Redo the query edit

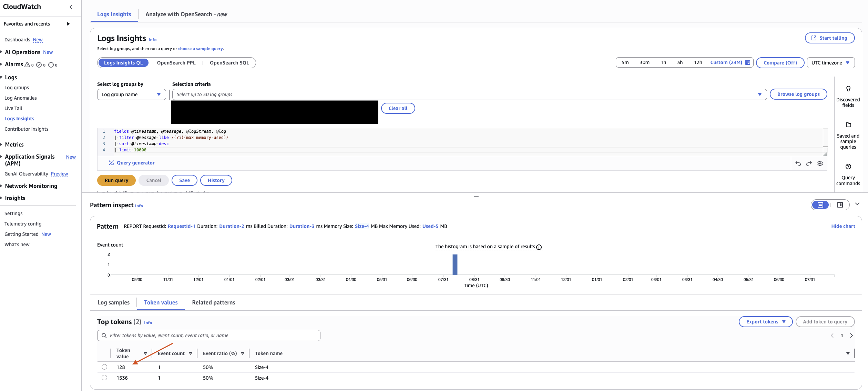[809, 163]
